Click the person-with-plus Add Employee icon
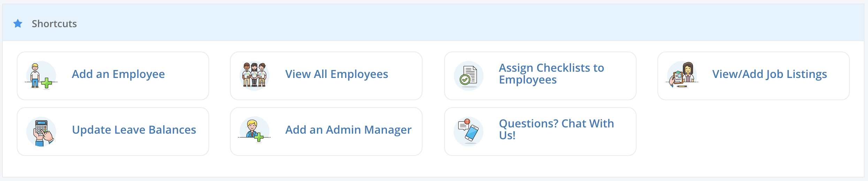868x181 pixels. pos(41,76)
